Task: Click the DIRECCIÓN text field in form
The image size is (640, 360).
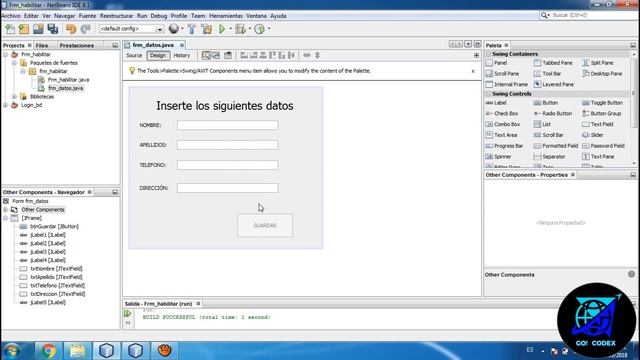Action: (x=227, y=188)
